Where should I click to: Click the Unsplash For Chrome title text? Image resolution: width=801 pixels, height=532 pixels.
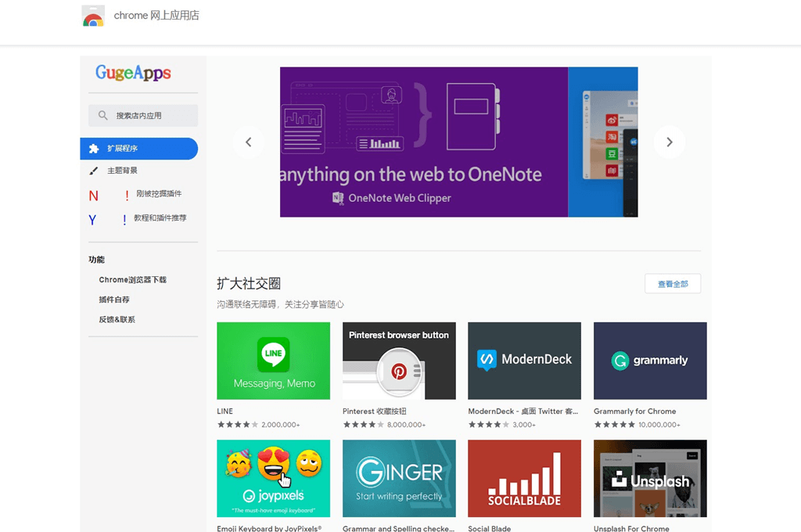[631, 528]
